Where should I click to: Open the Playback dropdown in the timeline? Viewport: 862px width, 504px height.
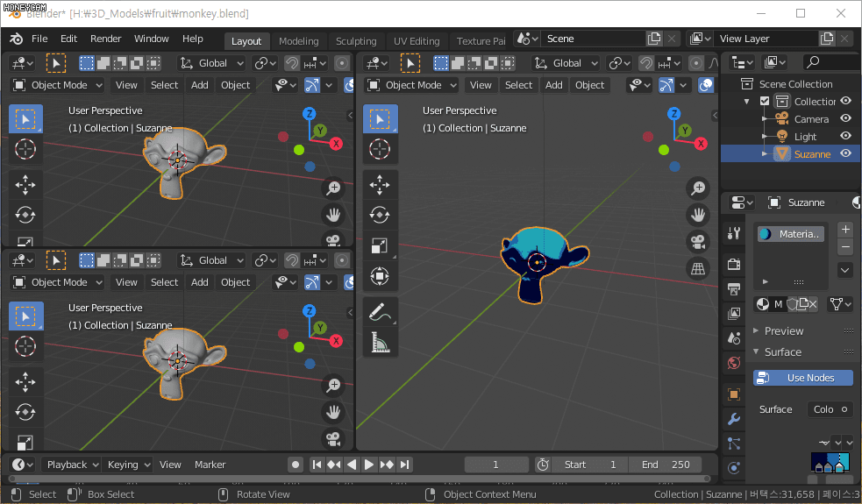(x=70, y=465)
